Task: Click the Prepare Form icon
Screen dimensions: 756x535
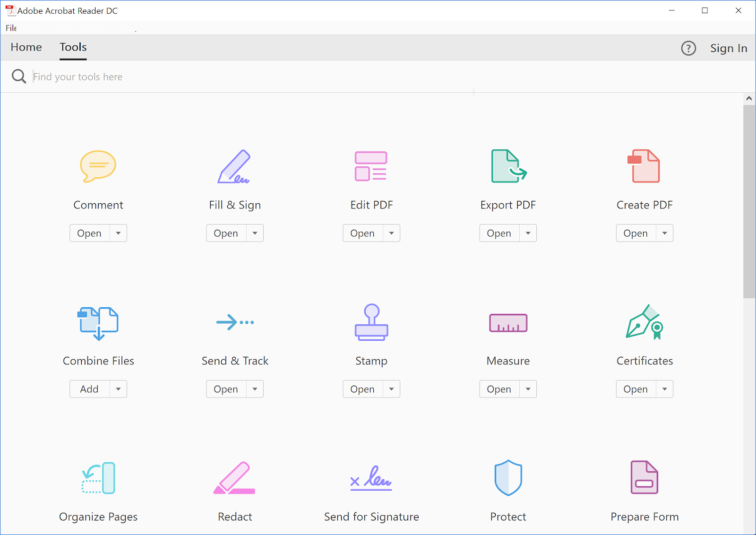Action: point(644,477)
